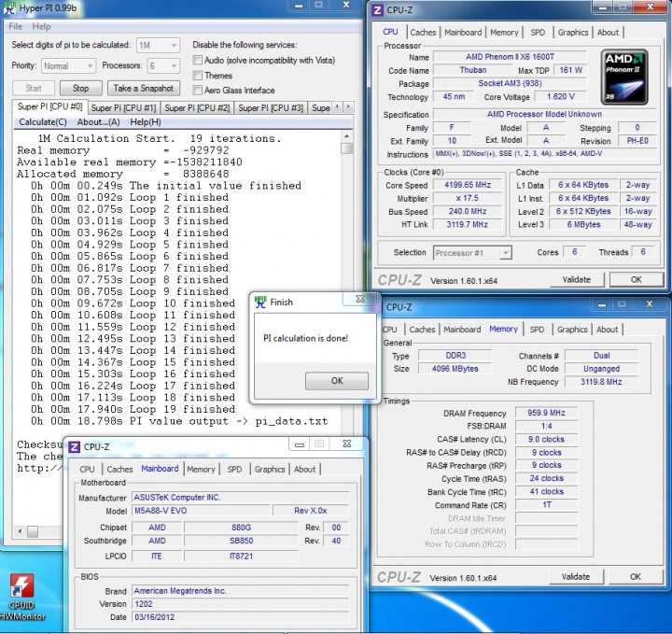The height and width of the screenshot is (634, 672).
Task: Switch to Super PI [CPU #1] tab
Action: 124,108
